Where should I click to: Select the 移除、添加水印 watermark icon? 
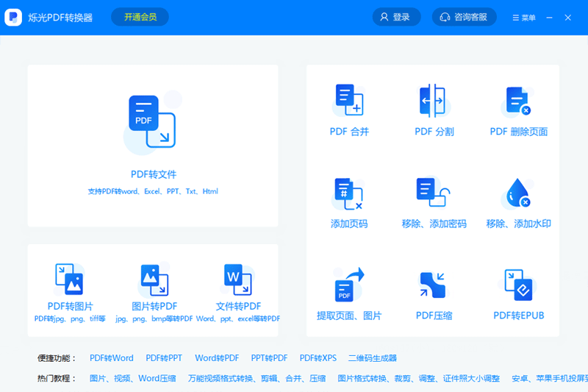coord(518,193)
